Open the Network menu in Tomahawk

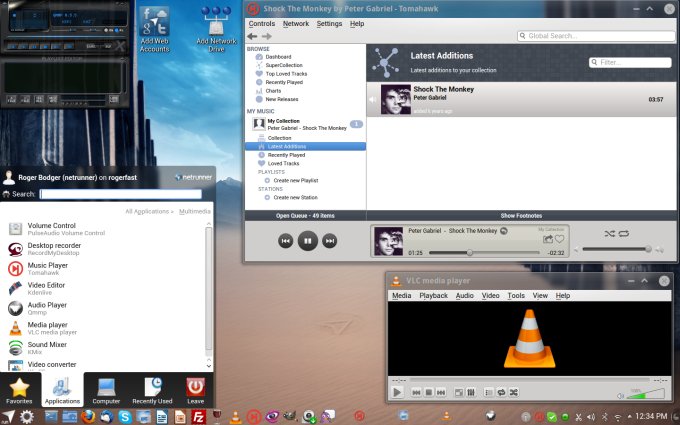coord(296,23)
